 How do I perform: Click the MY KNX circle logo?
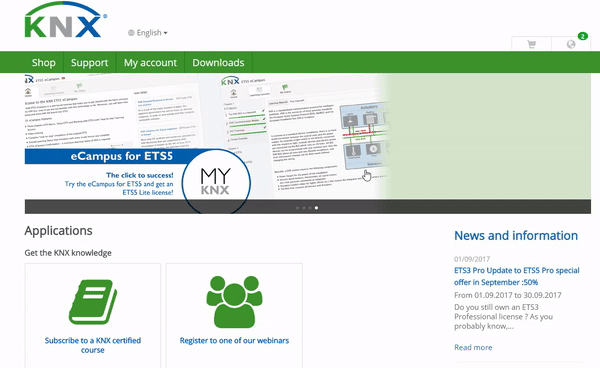(215, 182)
